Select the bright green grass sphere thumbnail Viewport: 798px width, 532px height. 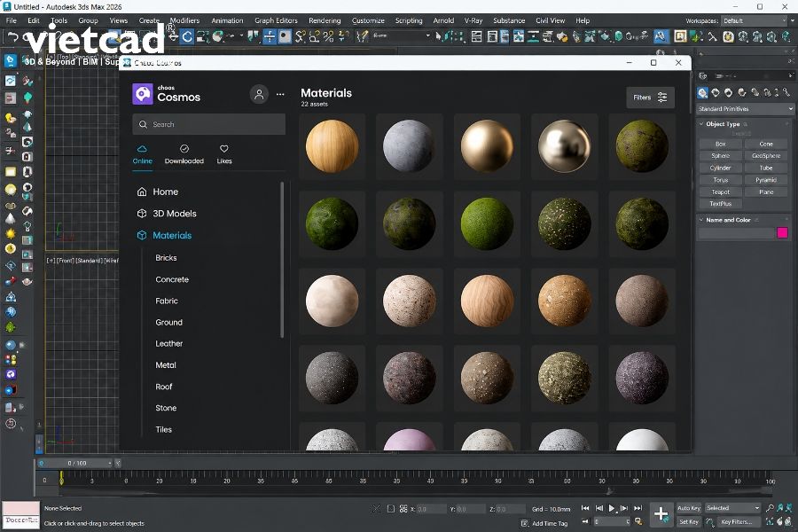487,224
